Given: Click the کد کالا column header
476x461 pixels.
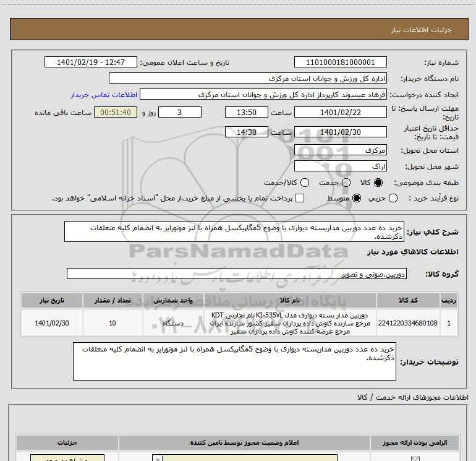Looking at the screenshot, I should coord(408,301).
